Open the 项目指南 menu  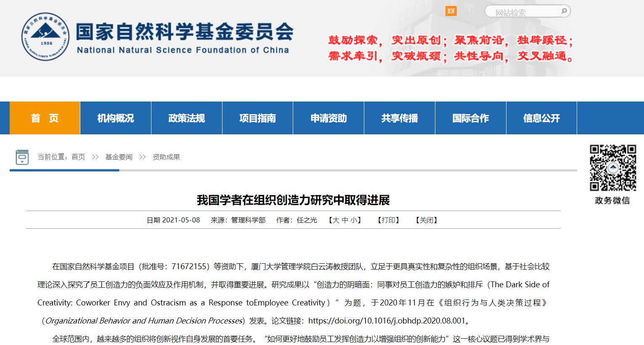click(257, 118)
